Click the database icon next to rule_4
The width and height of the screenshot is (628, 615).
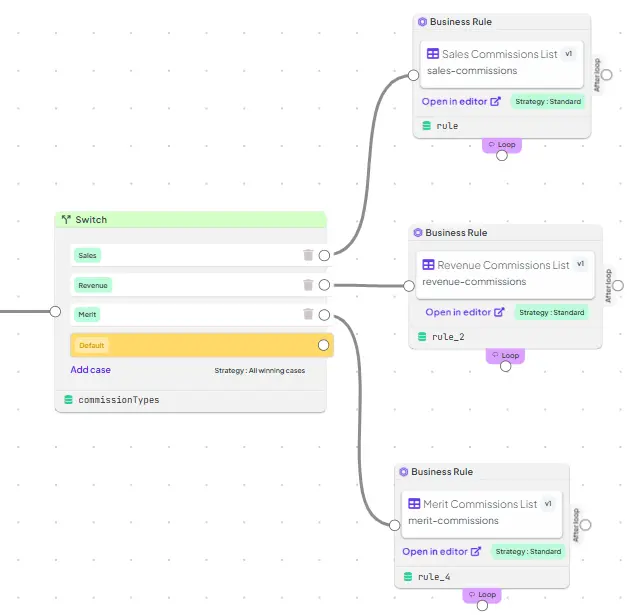coord(408,577)
